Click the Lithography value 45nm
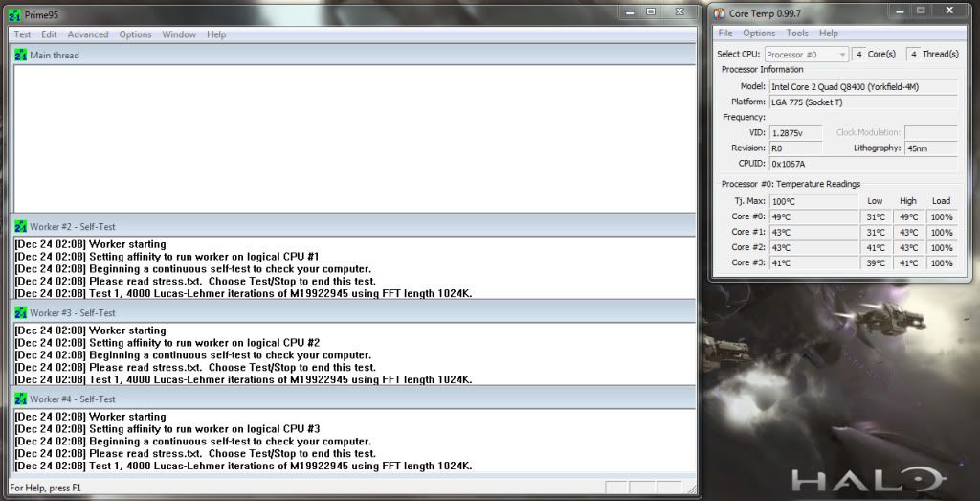The height and width of the screenshot is (501, 980). 930,148
